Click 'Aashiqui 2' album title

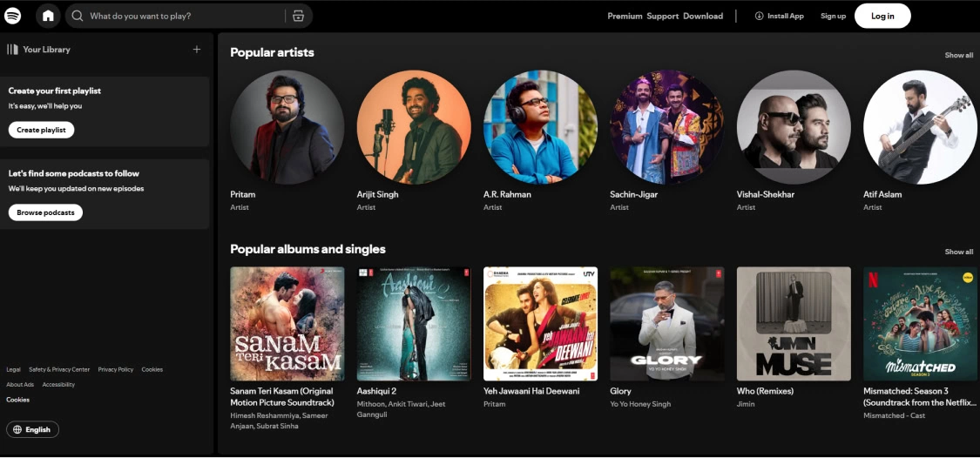point(376,391)
